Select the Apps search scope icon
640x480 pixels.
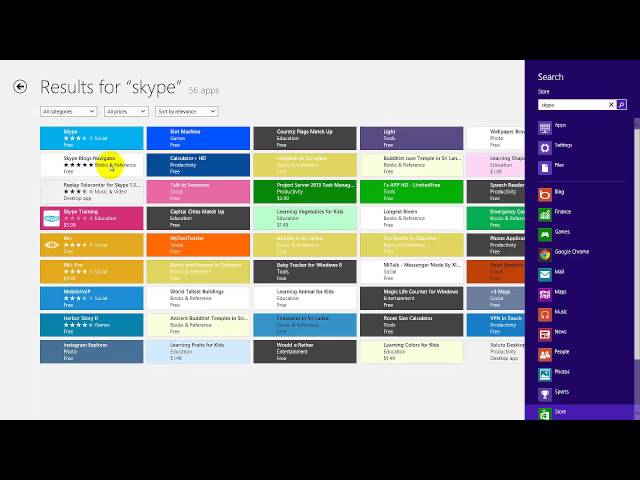(544, 128)
